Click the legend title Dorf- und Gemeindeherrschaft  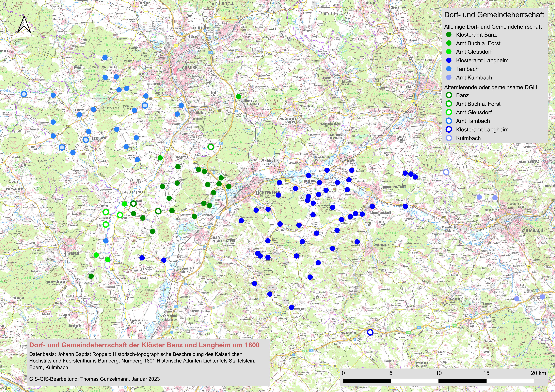pyautogui.click(x=494, y=15)
